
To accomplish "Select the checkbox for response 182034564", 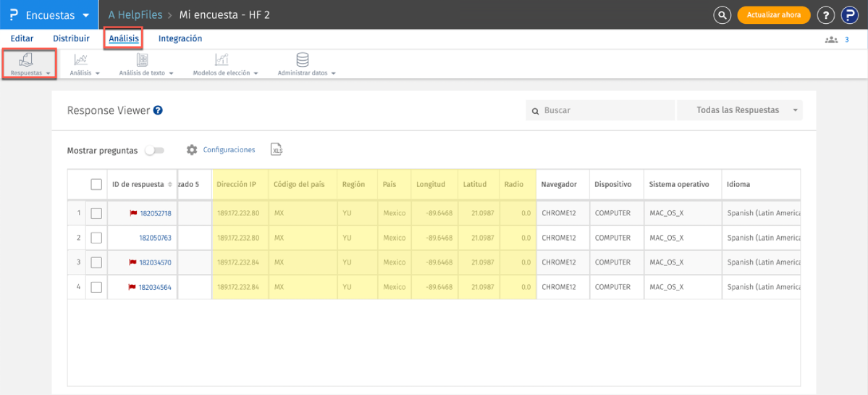I will click(x=96, y=288).
